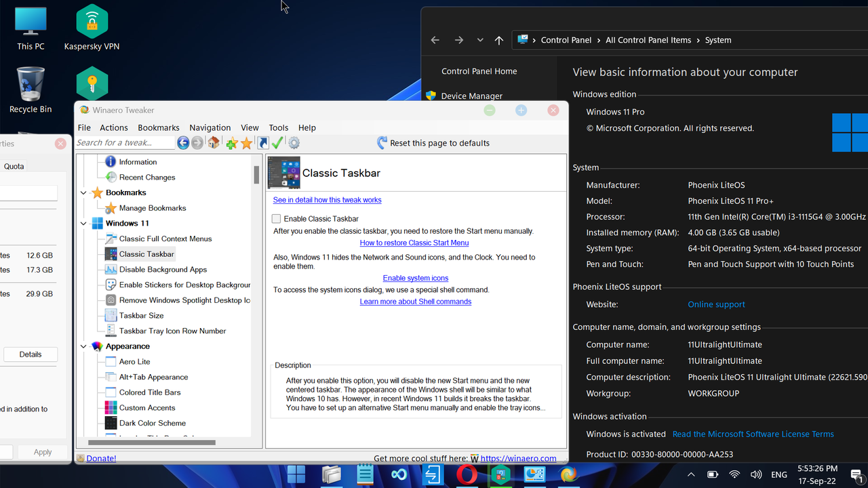Viewport: 868px width, 488px height.
Task: Click the Donate! link
Action: (101, 458)
